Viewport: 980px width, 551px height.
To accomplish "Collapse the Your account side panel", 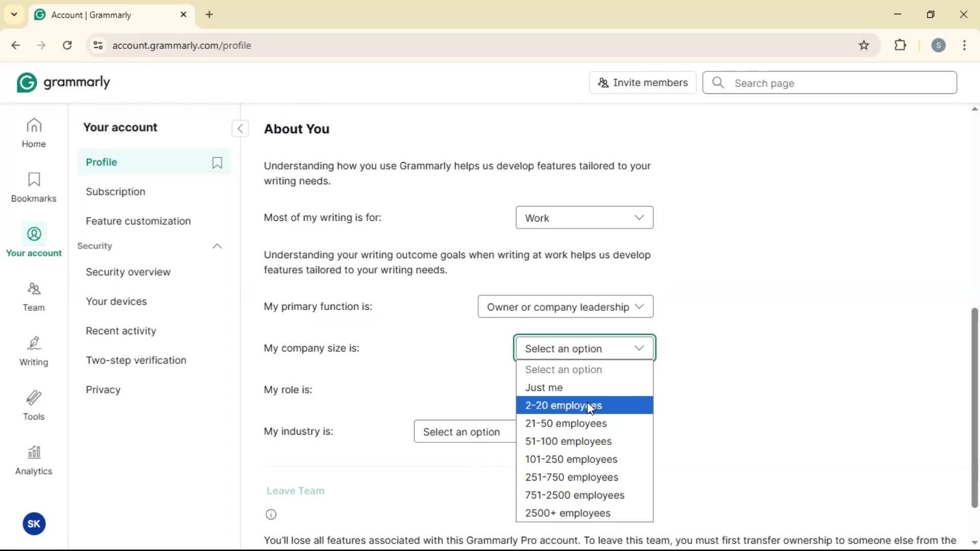I will click(240, 129).
